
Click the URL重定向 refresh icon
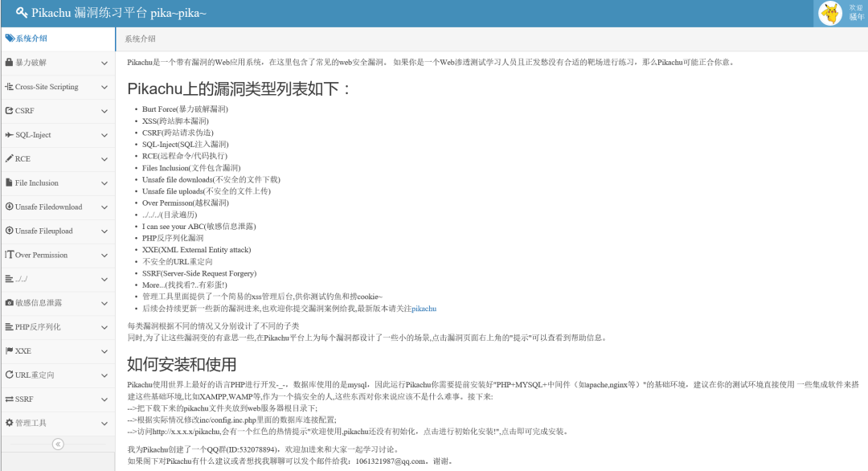click(x=9, y=375)
